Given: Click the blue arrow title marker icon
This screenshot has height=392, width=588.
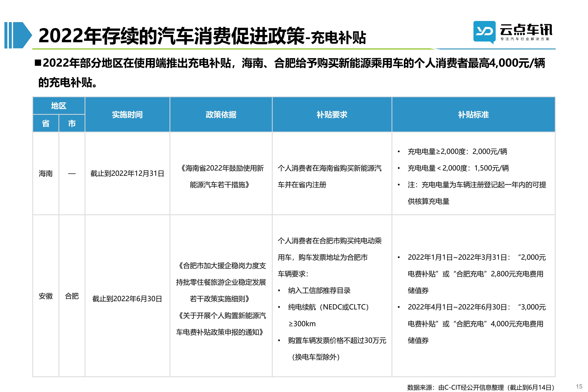Looking at the screenshot, I should coord(18,35).
